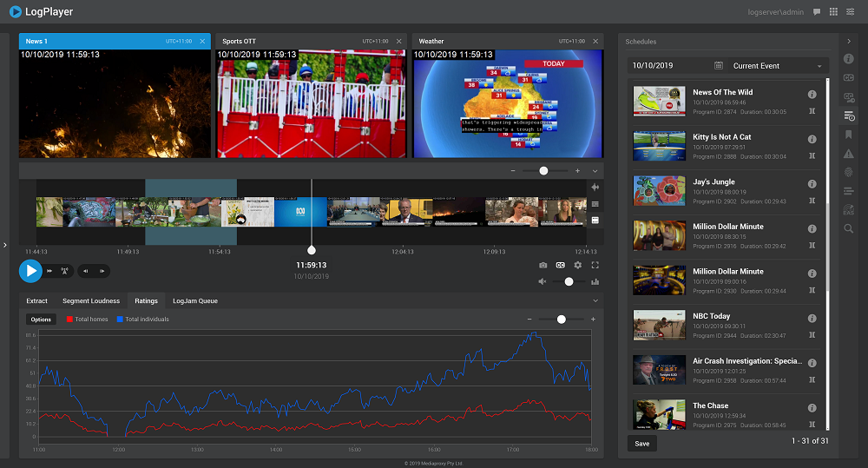Collapse the Schedules side panel arrow
The height and width of the screenshot is (468, 868).
click(849, 41)
